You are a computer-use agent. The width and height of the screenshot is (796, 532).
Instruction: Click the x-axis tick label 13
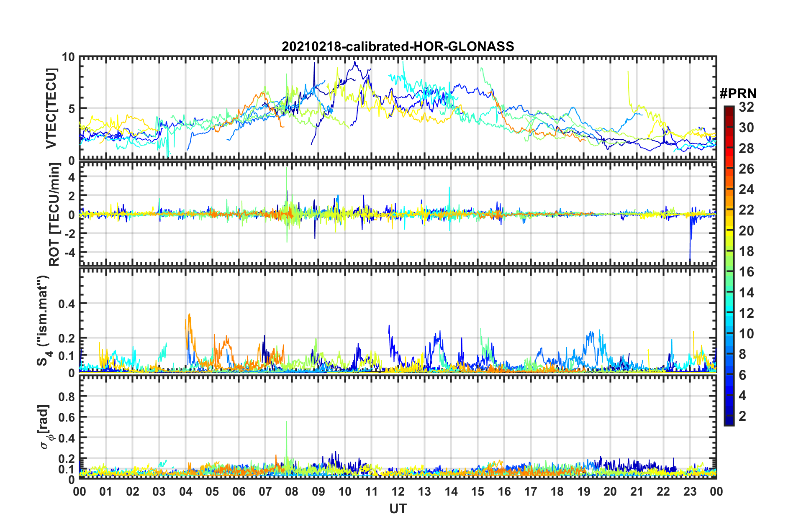pyautogui.click(x=424, y=491)
